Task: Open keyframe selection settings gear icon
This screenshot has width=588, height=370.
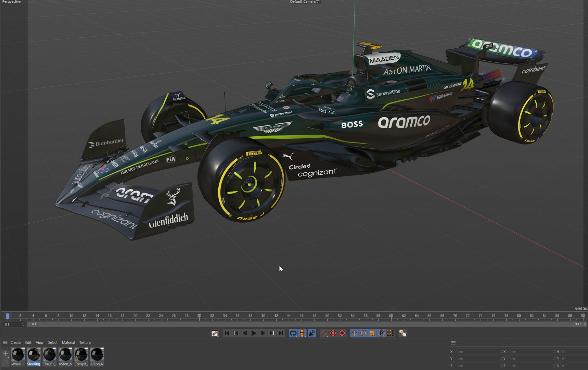Action: coord(342,333)
